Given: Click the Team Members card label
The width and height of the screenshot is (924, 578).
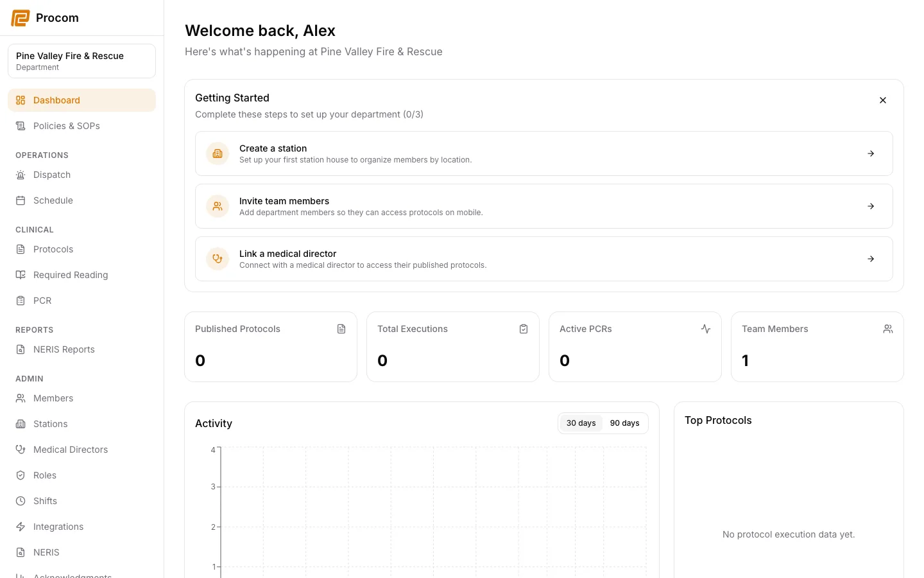Looking at the screenshot, I should [x=775, y=329].
